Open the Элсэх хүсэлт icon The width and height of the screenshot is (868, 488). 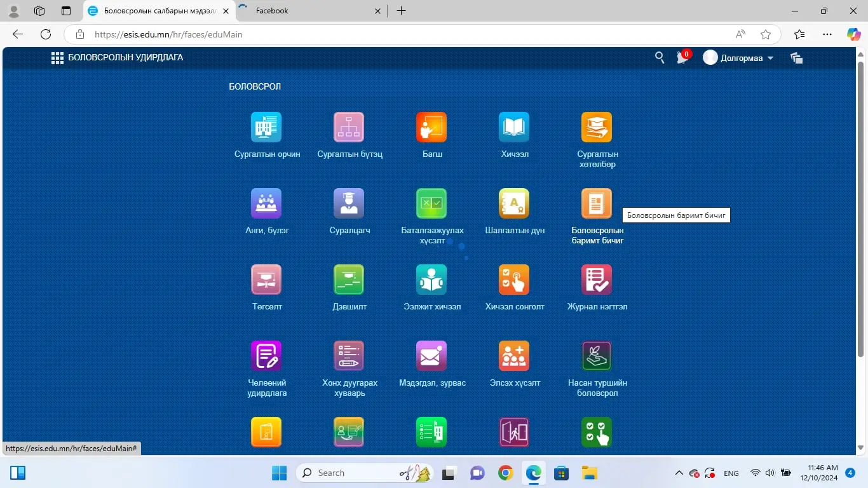tap(514, 356)
